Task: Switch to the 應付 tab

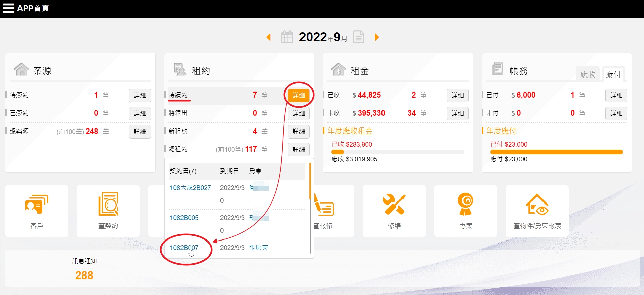Action: tap(613, 74)
